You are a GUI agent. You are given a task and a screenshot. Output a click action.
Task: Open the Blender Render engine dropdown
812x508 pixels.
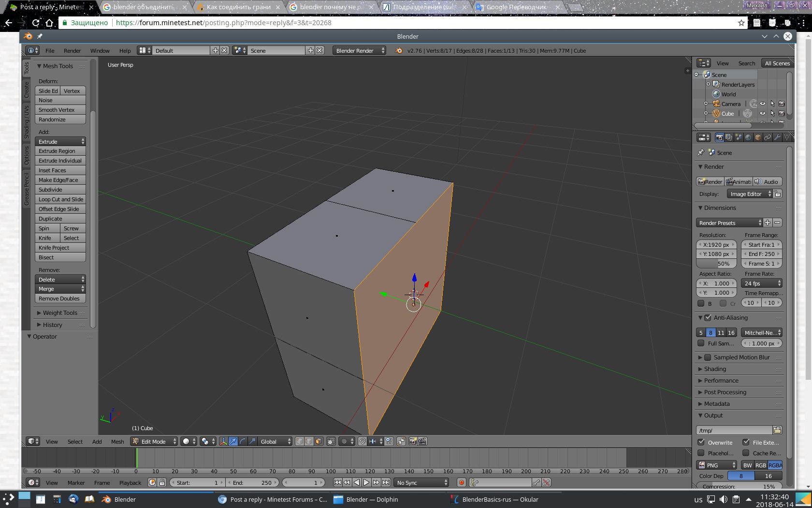point(359,50)
